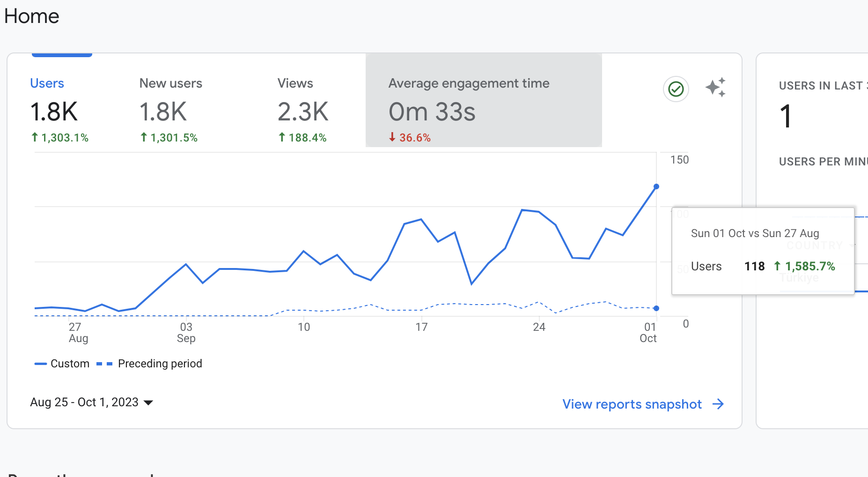Click the green up arrow under Views
The height and width of the screenshot is (477, 868).
tap(282, 137)
